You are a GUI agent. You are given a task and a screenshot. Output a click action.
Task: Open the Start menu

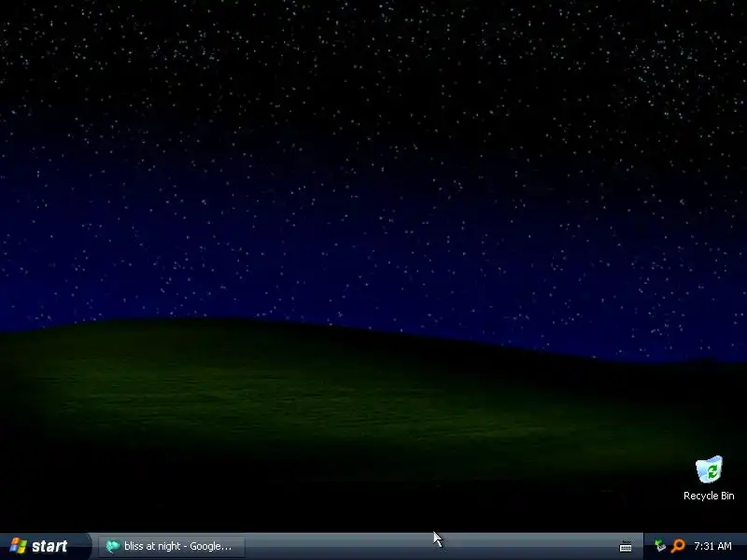click(43, 546)
